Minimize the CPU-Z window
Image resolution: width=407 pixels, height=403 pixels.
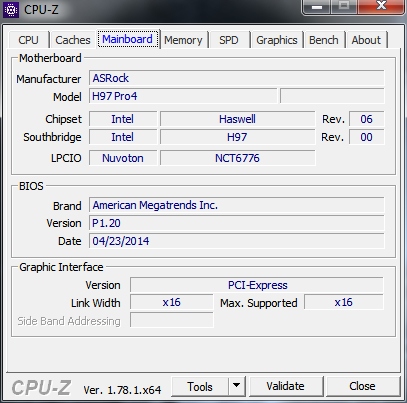point(317,7)
